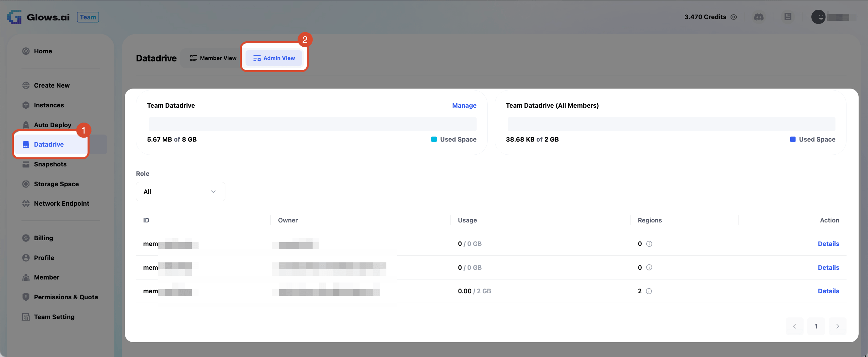Click the Billing dollar icon
This screenshot has height=357, width=868.
[26, 238]
